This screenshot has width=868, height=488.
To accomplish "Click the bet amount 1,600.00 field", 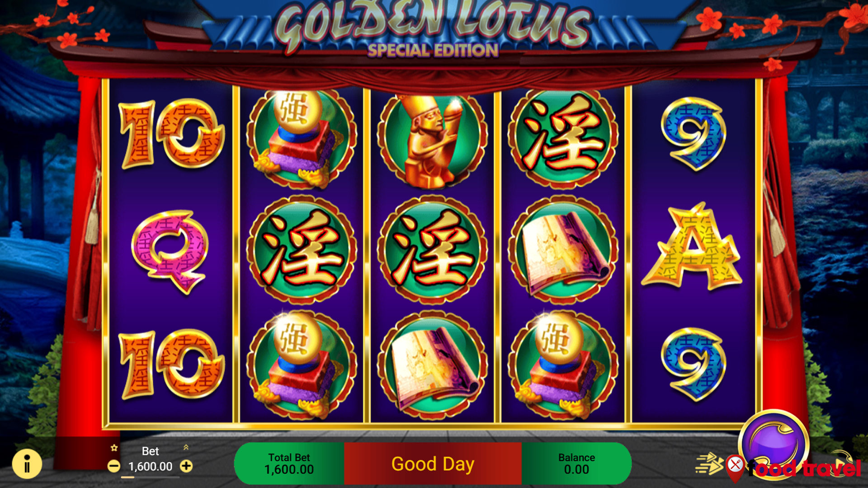I will [x=150, y=466].
